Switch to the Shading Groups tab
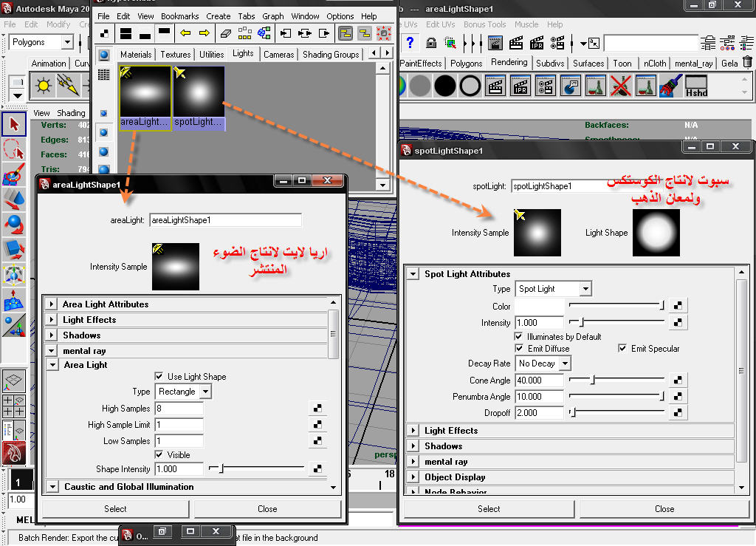This screenshot has height=546, width=756. [331, 55]
